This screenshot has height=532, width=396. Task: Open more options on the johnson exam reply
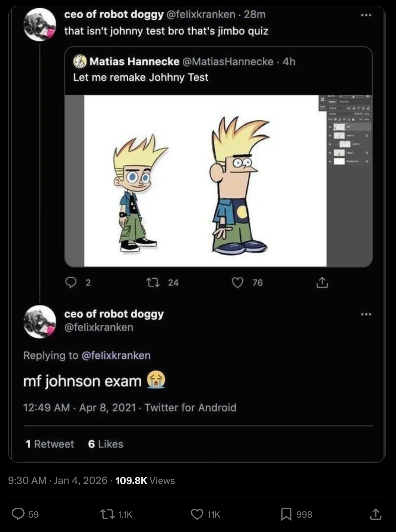pos(366,314)
